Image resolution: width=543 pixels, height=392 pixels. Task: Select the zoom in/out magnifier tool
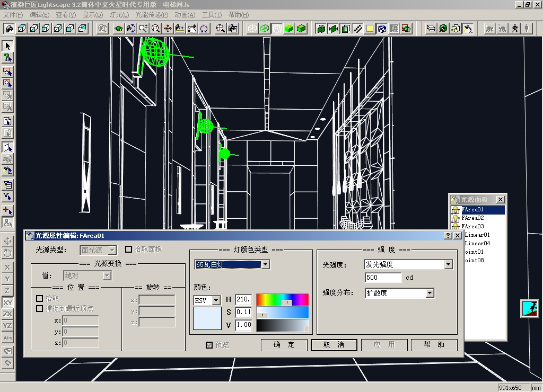143,29
